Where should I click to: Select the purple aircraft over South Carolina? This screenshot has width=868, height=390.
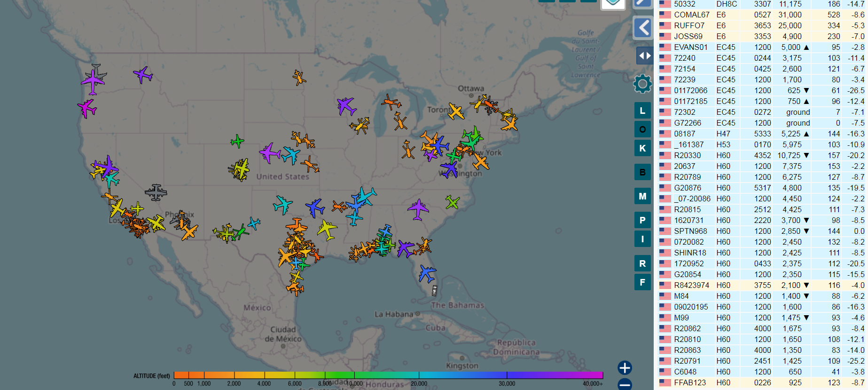click(x=418, y=209)
